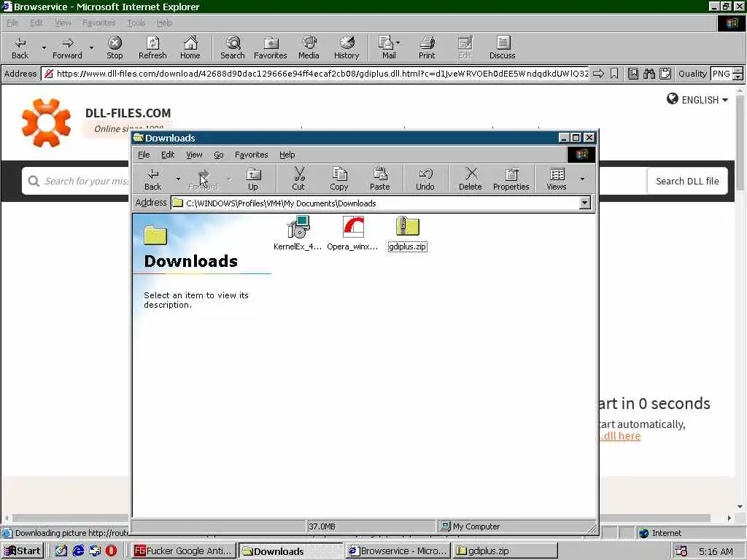The height and width of the screenshot is (560, 747).
Task: Open Help menu in Downloads window
Action: click(287, 155)
